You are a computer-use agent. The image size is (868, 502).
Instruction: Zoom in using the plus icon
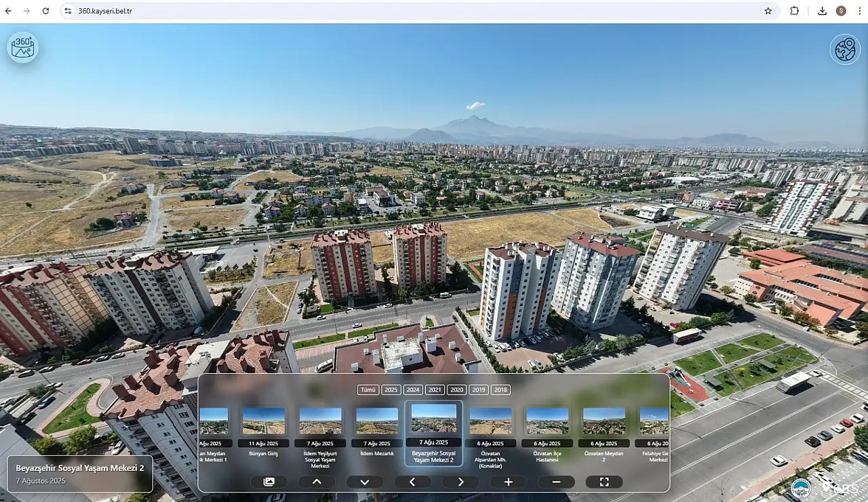[508, 481]
